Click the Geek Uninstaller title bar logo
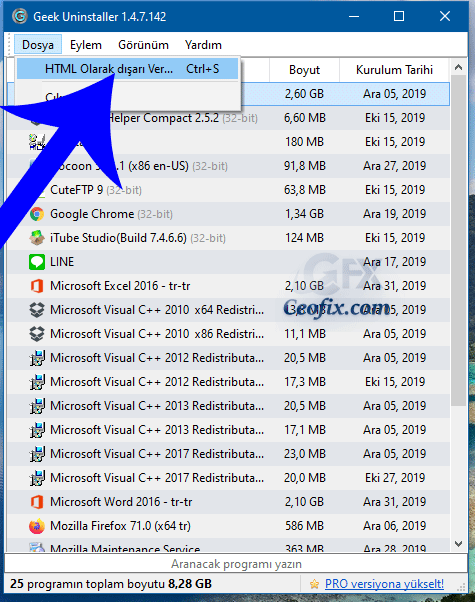475x602 pixels. (x=20, y=16)
